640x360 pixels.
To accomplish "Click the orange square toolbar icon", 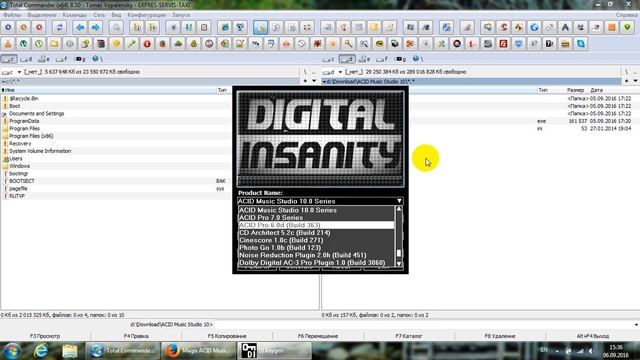I will [x=612, y=27].
